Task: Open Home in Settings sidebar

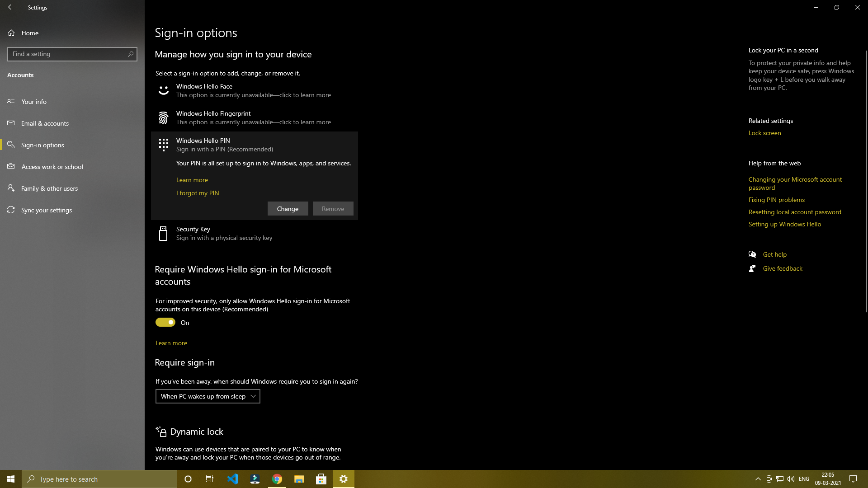Action: click(72, 33)
